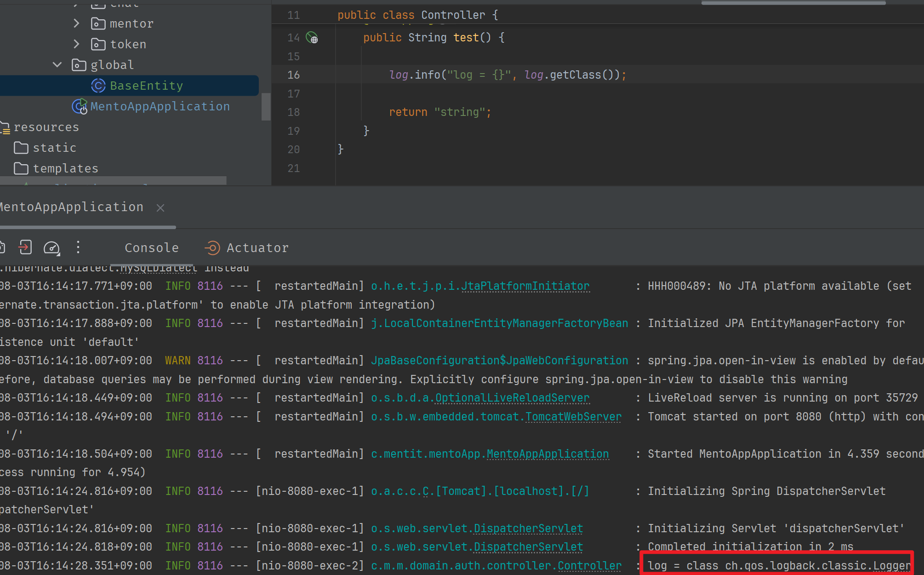Screen dimensions: 924x575
Task: Expand the mentor package folder
Action: (77, 23)
